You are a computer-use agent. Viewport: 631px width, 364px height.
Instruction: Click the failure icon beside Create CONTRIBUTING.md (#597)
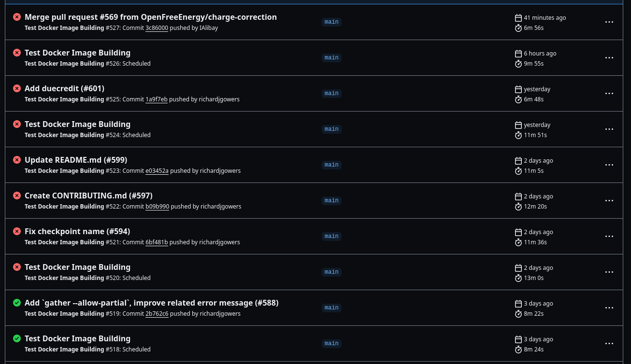point(17,196)
